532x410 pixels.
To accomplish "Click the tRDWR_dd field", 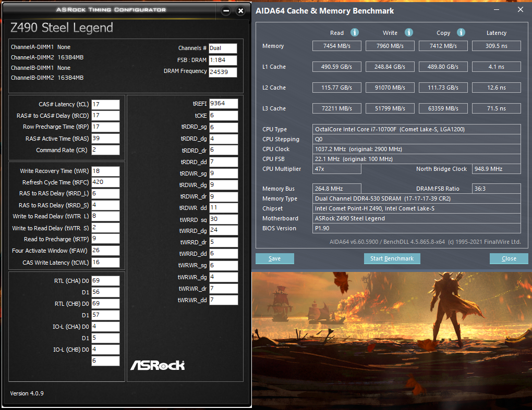I will 224,208.
